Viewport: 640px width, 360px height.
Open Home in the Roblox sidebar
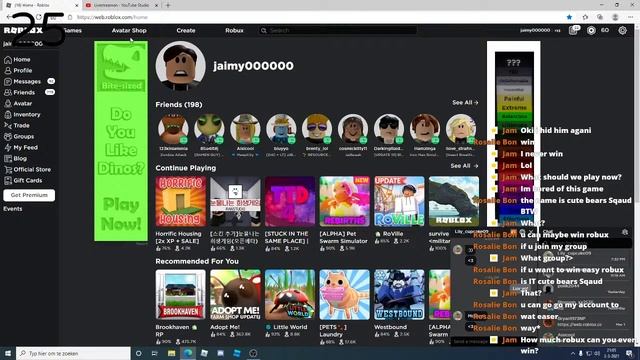[x=17, y=60]
